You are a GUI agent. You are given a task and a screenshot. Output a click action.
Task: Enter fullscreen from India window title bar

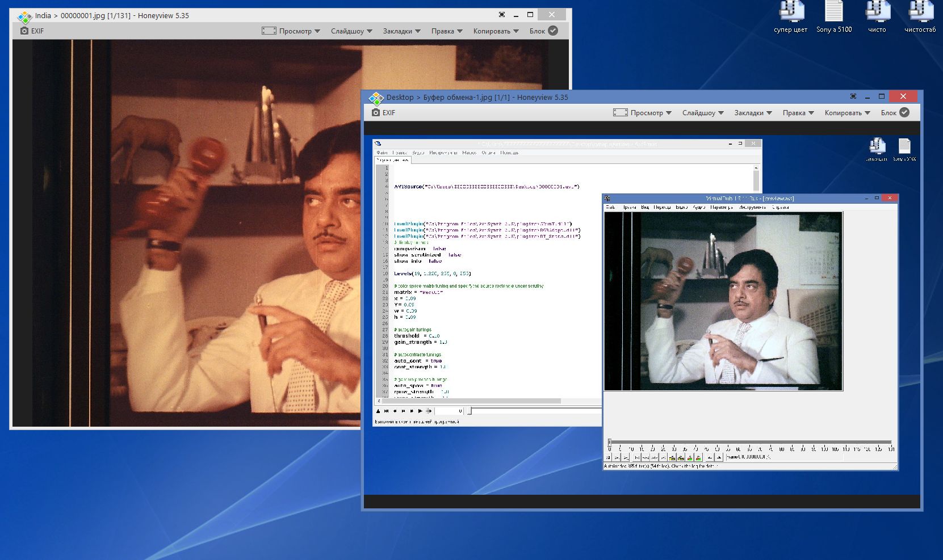coord(502,15)
